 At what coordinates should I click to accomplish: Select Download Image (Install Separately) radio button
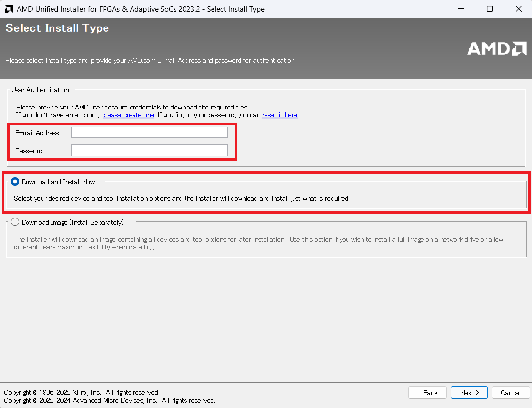click(15, 222)
